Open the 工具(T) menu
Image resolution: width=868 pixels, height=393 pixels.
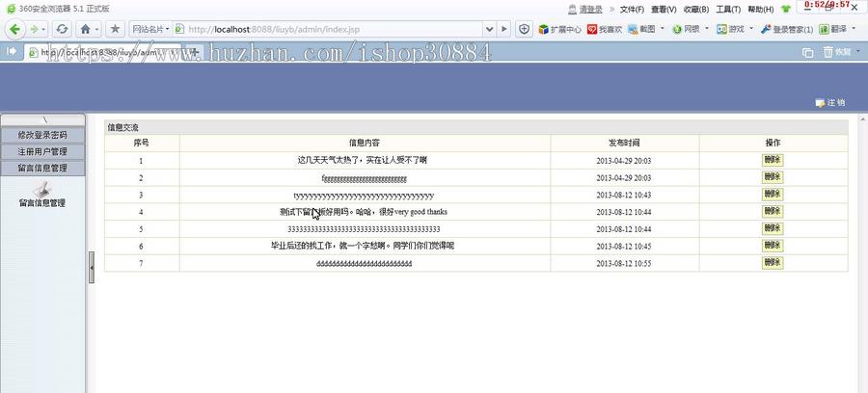[728, 9]
